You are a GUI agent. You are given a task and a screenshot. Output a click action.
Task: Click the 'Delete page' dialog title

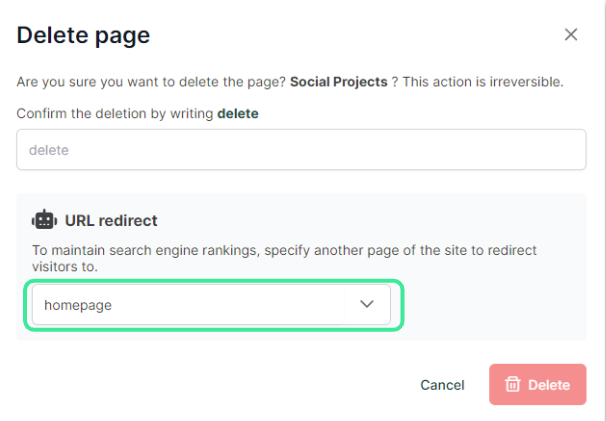point(83,36)
